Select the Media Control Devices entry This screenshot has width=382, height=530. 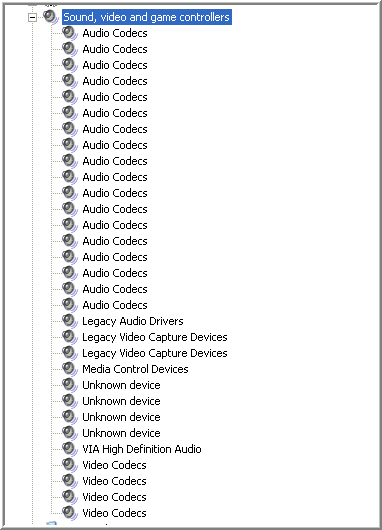tap(135, 369)
